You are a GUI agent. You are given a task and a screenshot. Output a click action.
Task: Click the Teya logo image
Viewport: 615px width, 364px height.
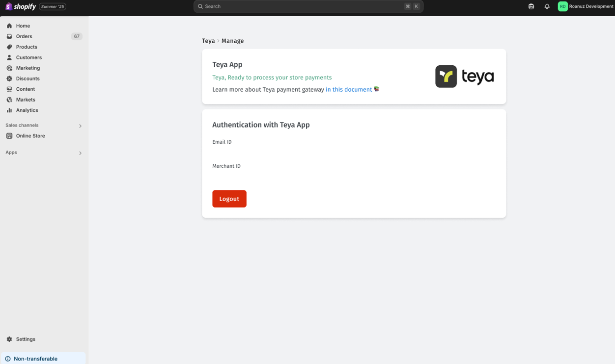pyautogui.click(x=465, y=77)
